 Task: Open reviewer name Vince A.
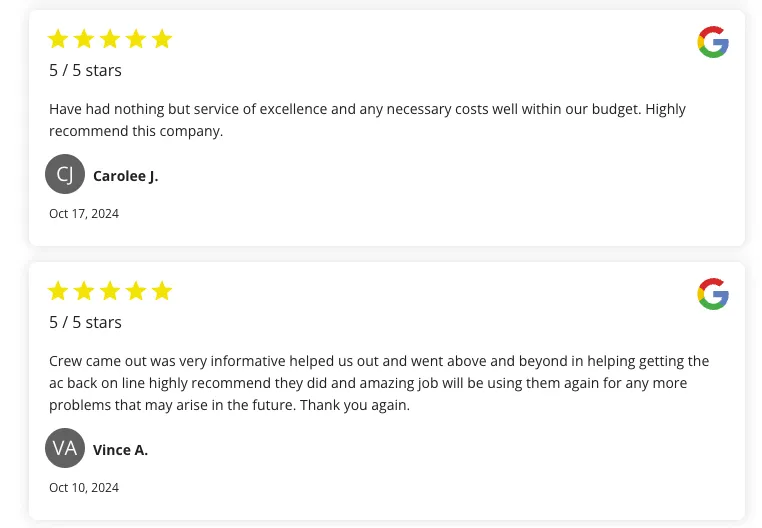tap(120, 450)
